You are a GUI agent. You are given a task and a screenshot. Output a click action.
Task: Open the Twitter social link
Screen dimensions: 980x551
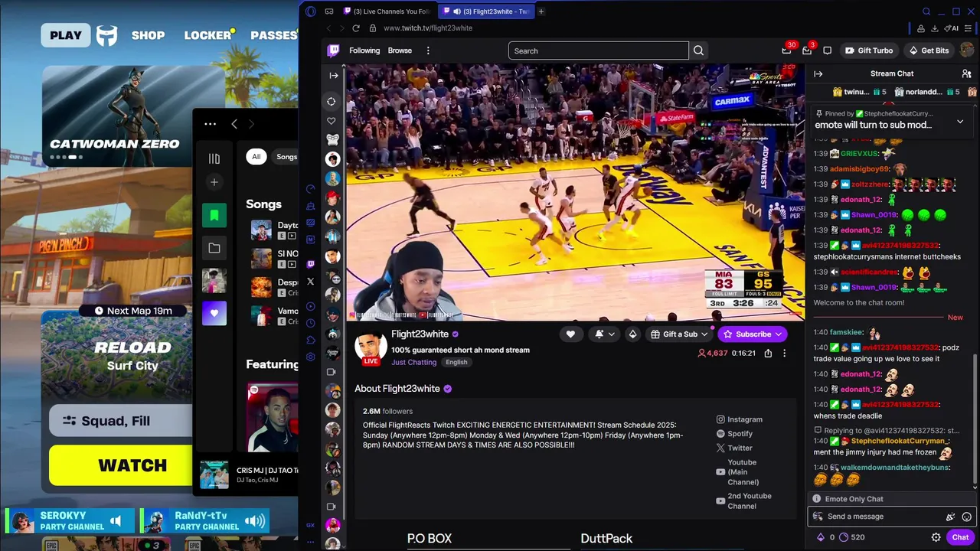[734, 448]
